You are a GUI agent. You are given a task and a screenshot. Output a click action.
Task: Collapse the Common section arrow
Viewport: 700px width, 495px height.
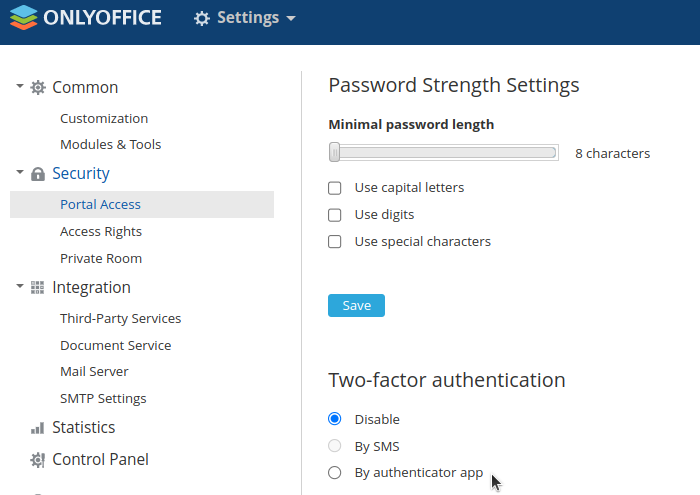tap(20, 86)
